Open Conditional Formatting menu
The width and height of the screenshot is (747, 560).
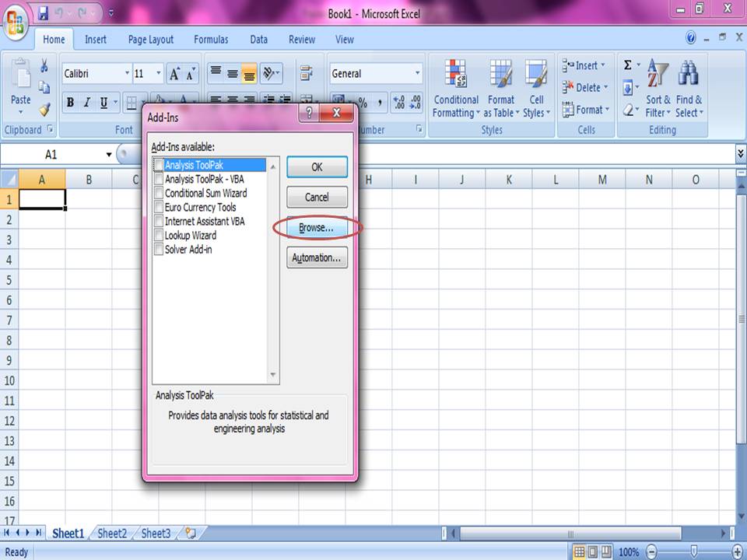tap(456, 89)
